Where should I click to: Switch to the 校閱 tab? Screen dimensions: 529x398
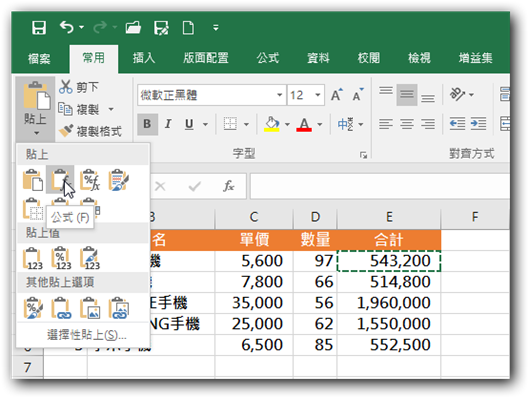[x=369, y=58]
